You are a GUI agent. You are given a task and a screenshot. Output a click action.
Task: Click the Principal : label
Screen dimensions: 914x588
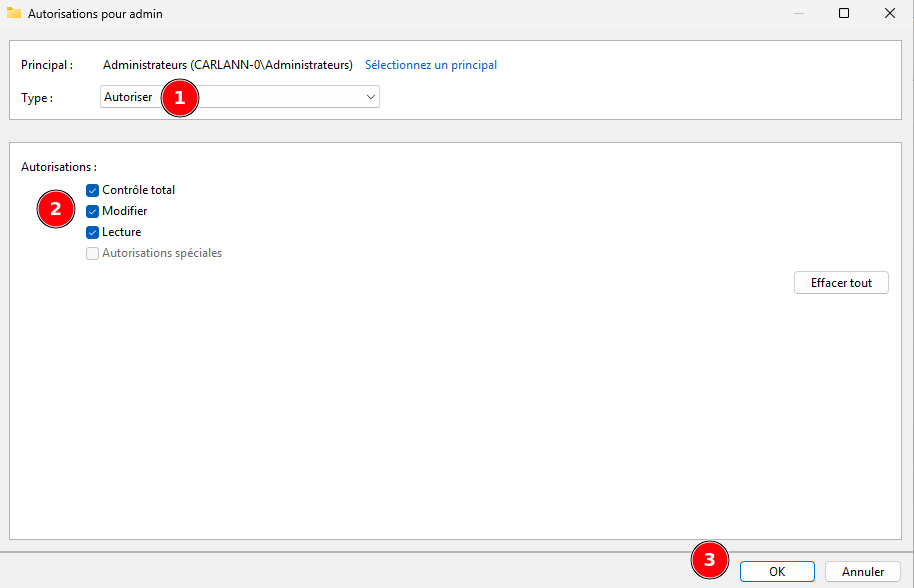47,65
